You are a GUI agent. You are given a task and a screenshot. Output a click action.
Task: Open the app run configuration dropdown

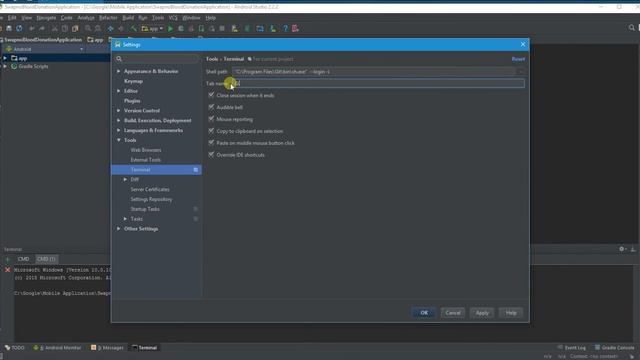pos(152,29)
